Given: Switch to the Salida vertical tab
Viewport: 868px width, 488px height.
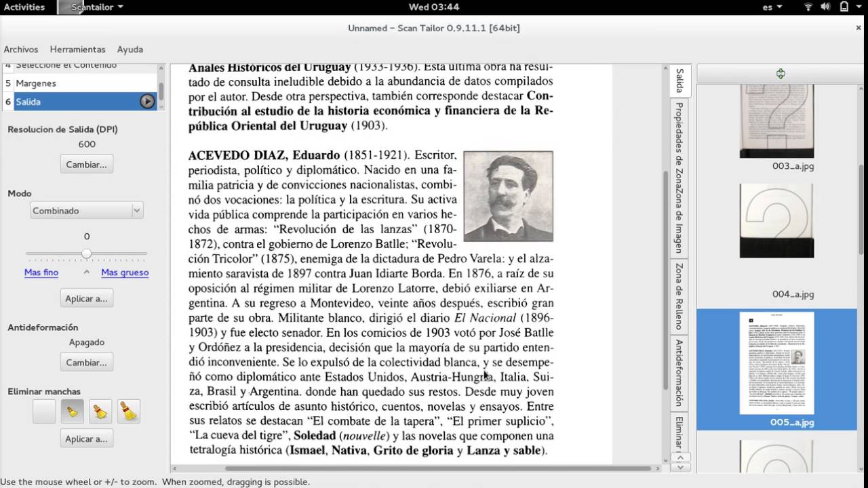Looking at the screenshot, I should pos(680,81).
